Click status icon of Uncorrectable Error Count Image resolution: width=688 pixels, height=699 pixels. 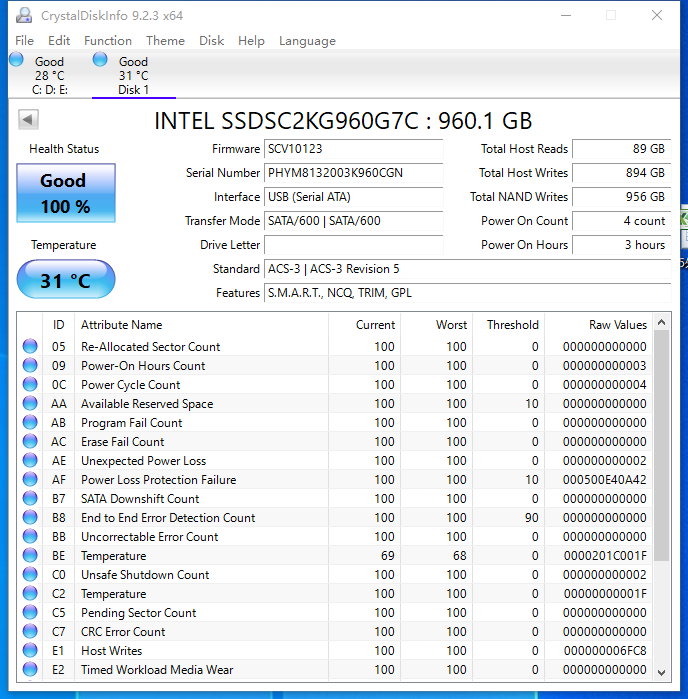pos(30,536)
